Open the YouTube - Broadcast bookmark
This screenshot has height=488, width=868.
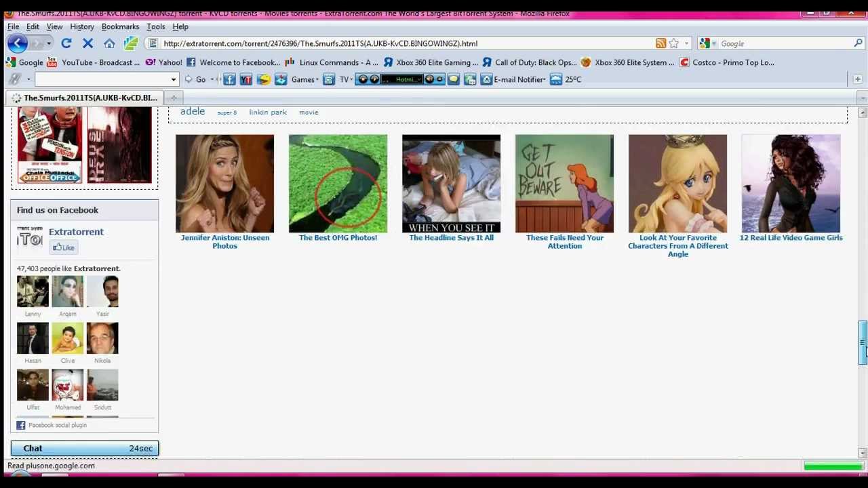tap(93, 62)
